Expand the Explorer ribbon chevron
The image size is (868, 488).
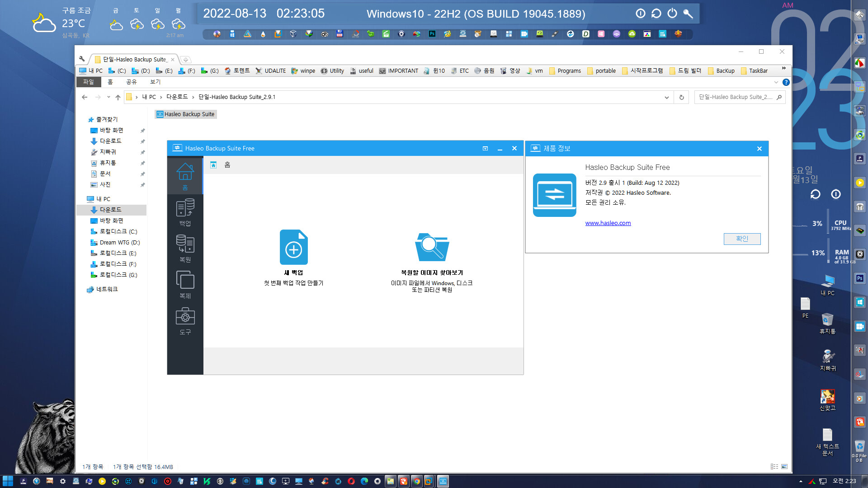click(776, 82)
